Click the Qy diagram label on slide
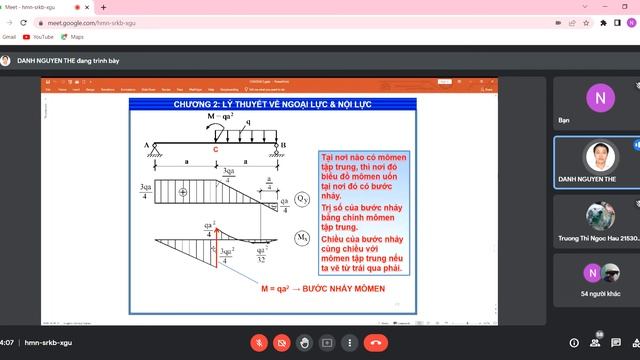Screen dimensions: 640x360 302,199
